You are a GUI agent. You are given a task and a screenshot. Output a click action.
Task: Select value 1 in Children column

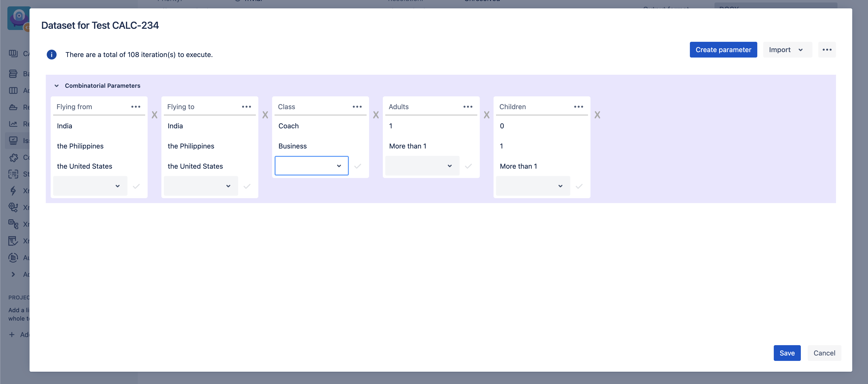501,146
